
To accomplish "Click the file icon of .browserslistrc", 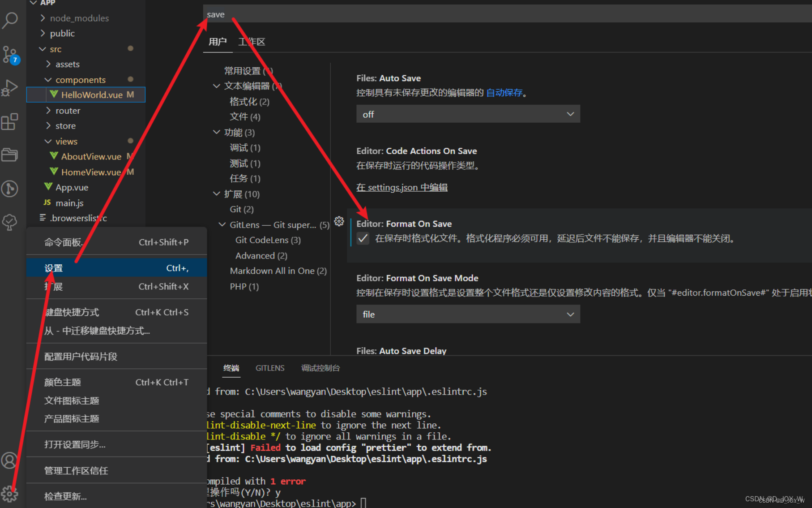I will (43, 218).
